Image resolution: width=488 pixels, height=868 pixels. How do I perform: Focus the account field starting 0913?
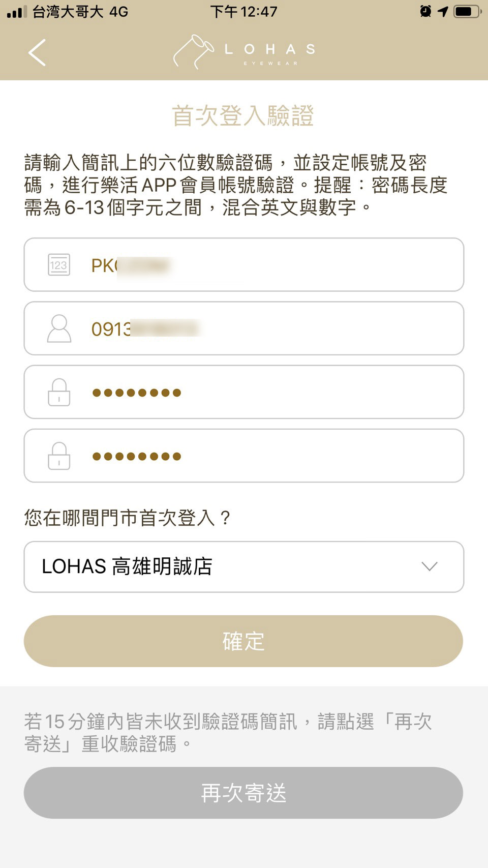(274, 328)
